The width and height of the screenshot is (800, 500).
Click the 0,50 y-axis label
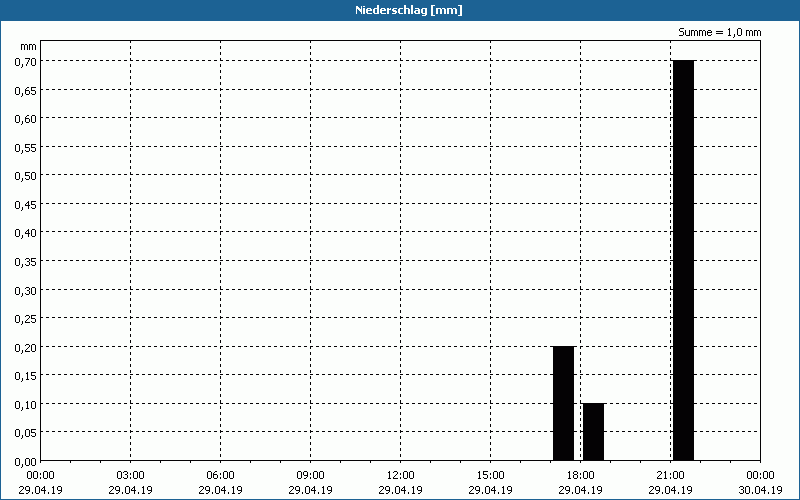[x=26, y=176]
